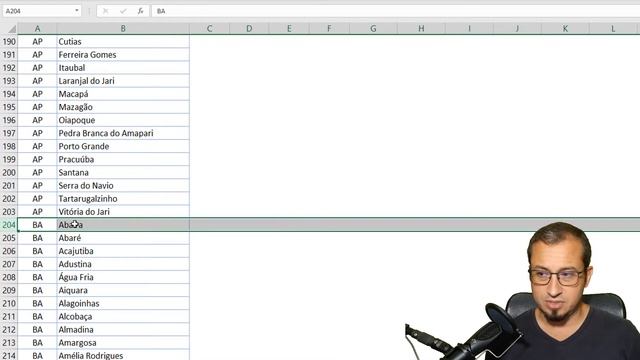Screen dimensions: 640x360
Task: Click cell with Água Fria
Action: (x=123, y=277)
